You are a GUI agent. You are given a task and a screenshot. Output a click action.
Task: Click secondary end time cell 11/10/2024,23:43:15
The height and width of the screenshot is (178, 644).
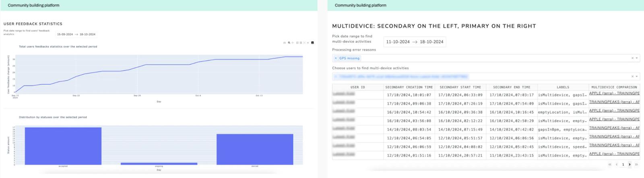(512, 155)
